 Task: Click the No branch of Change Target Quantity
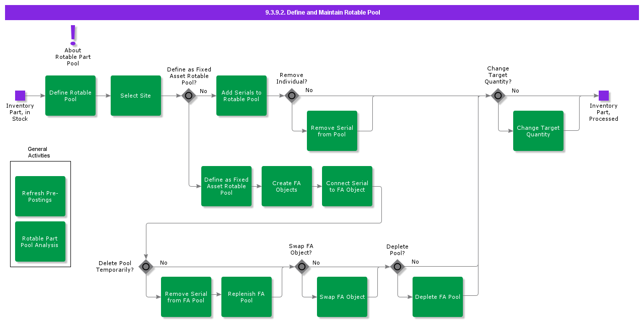tap(515, 91)
